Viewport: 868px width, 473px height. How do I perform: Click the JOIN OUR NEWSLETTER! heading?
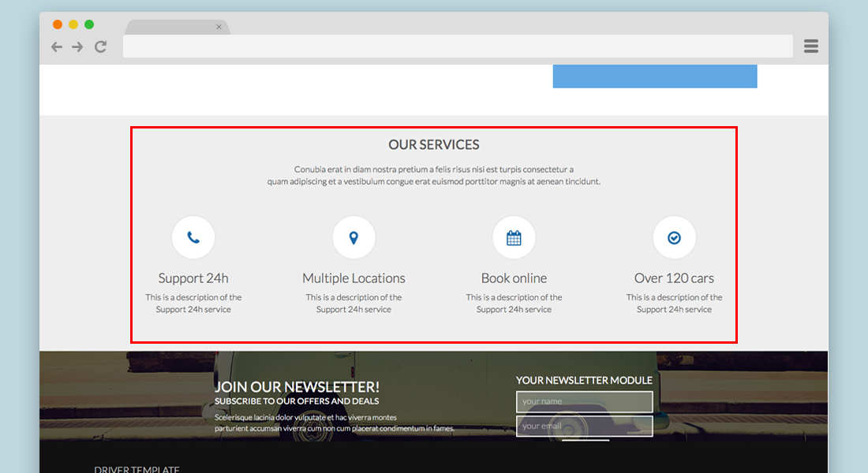click(x=297, y=387)
